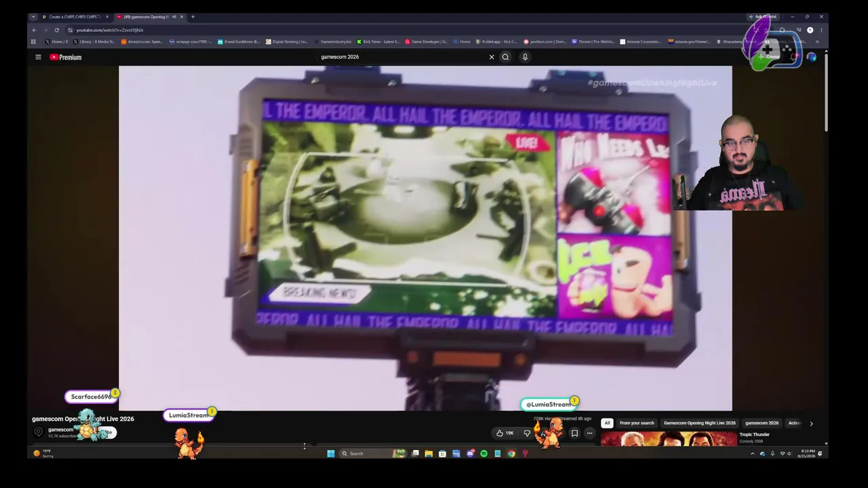Select the gamescom 2026 filter chip
Viewport: 868px width, 488px height.
762,423
